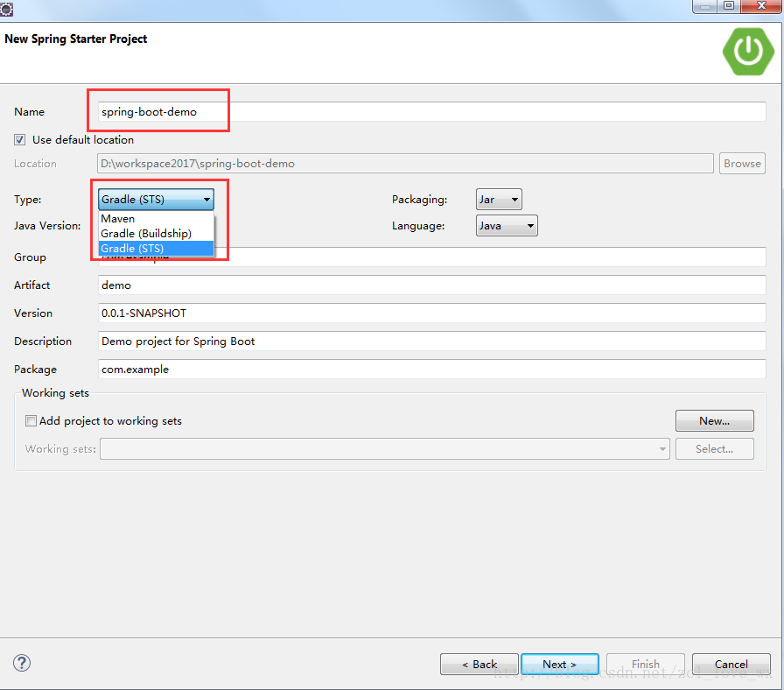Select Maven from the Type list
Viewport: 784px width, 690px height.
(x=156, y=219)
